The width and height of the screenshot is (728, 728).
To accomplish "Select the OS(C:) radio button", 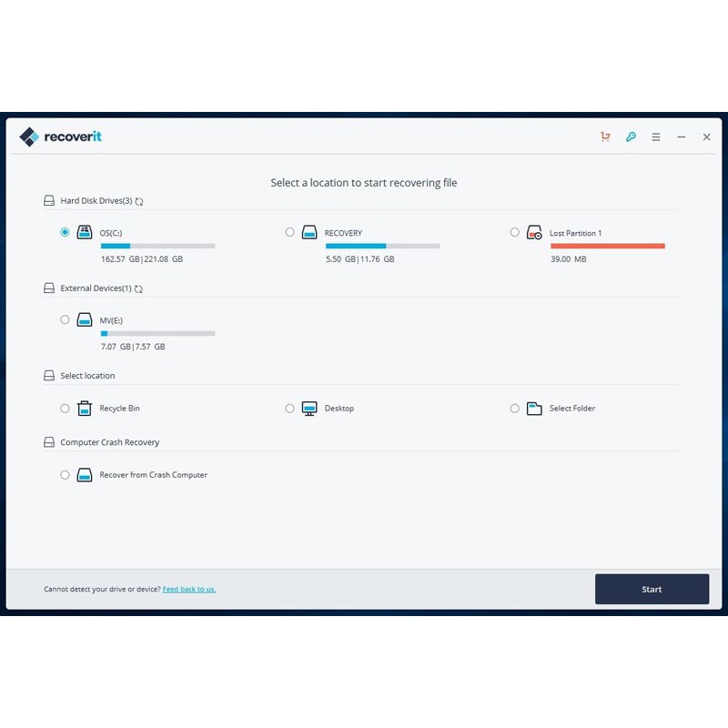I will (x=65, y=232).
